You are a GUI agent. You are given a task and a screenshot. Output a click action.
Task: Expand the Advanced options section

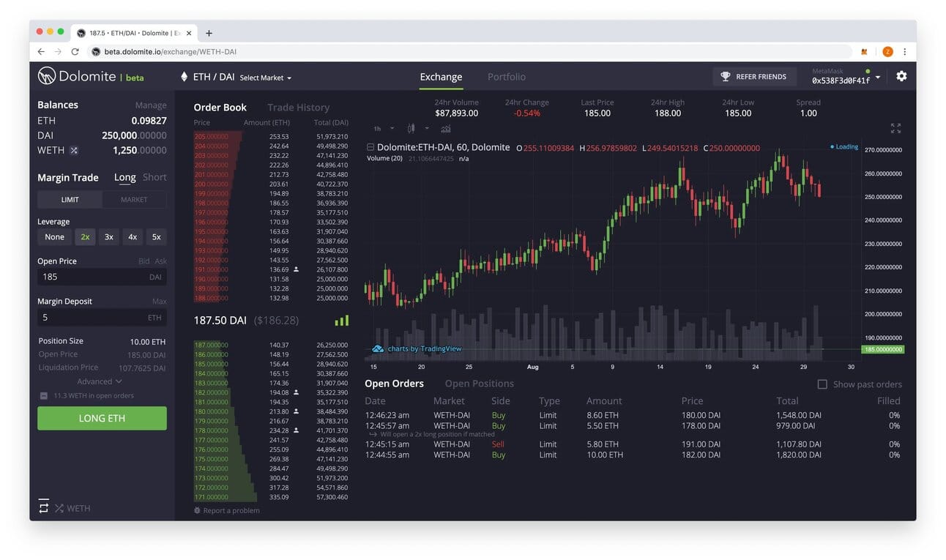pyautogui.click(x=100, y=381)
